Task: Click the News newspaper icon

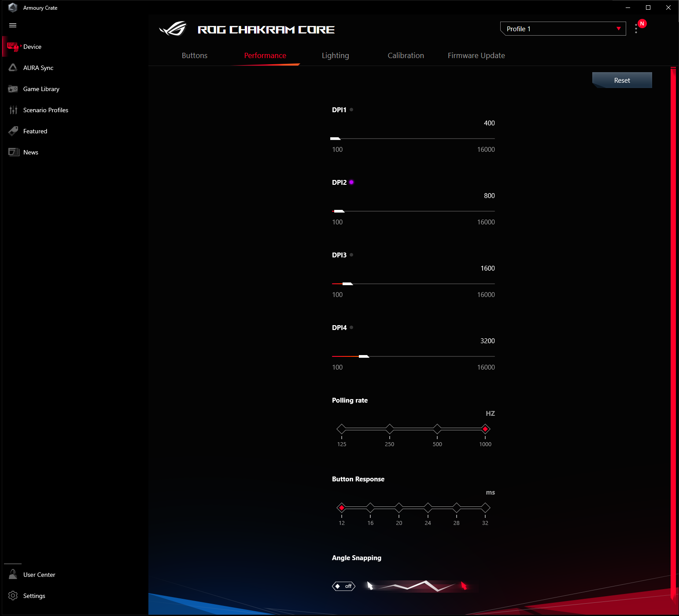Action: [x=14, y=152]
